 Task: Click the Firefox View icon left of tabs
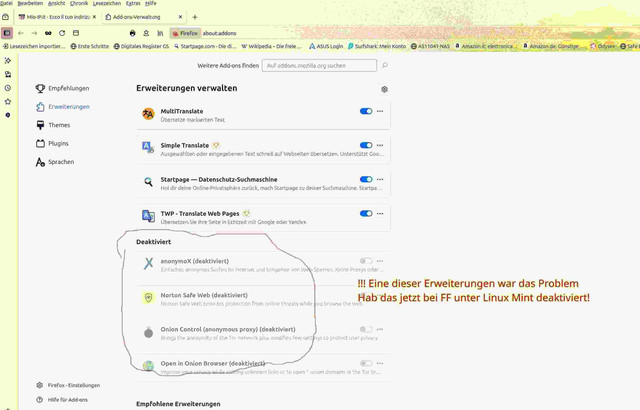(5, 17)
